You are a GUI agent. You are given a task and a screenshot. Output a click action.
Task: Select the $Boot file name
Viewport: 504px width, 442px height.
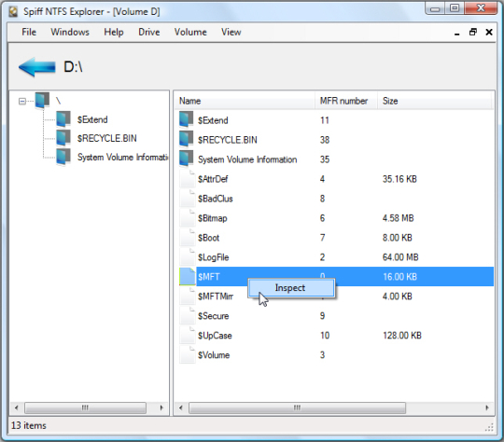click(208, 238)
